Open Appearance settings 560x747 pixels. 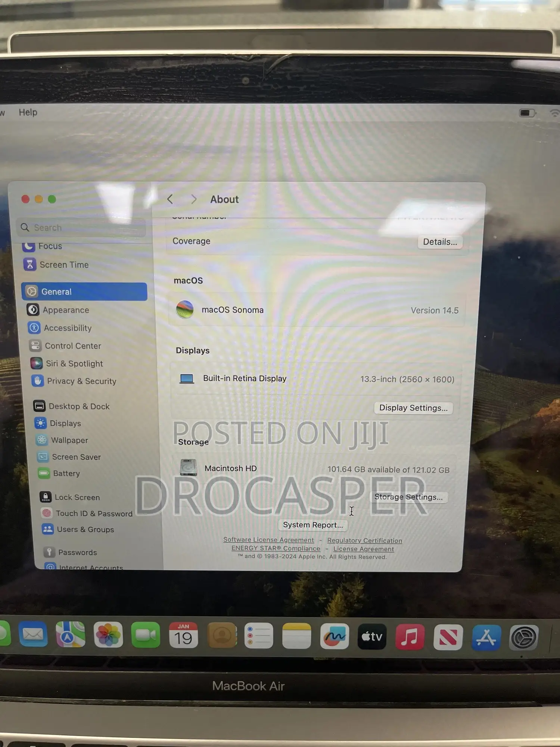pyautogui.click(x=58, y=310)
